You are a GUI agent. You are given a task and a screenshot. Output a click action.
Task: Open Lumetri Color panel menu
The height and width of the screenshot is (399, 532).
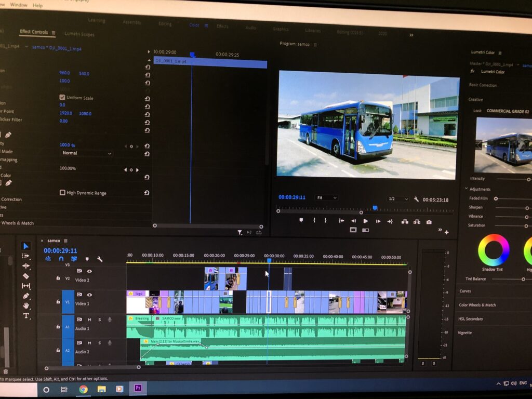(500, 52)
